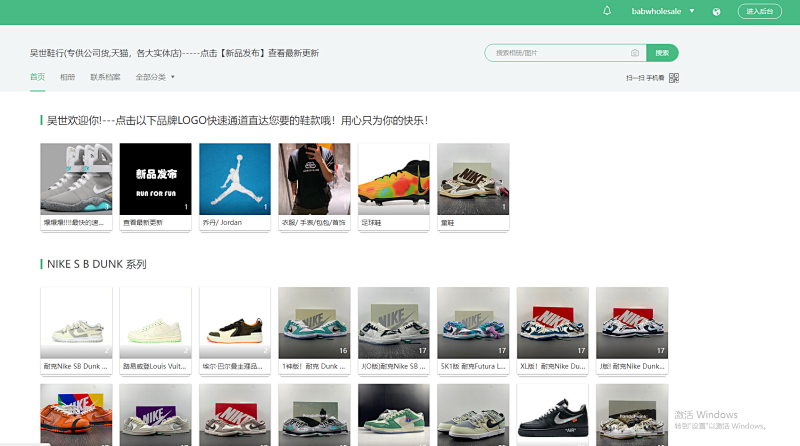Click the green 搜索 search button
Viewport: 800px width, 446px height.
tap(662, 53)
